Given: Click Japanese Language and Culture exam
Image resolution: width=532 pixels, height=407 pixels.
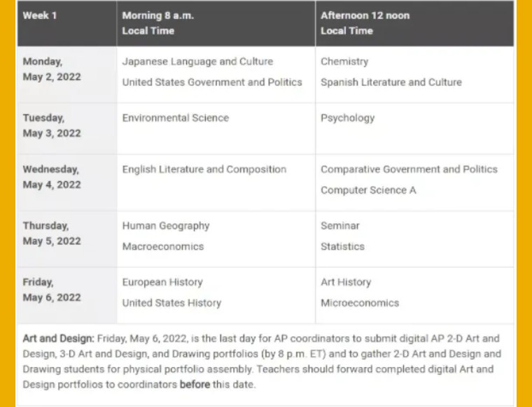Looking at the screenshot, I should click(197, 62).
